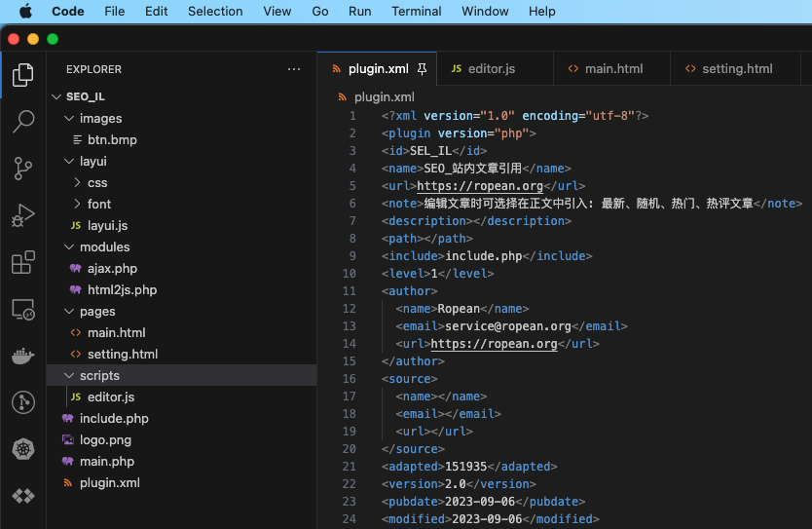
Task: Open the Run and Debug view
Action: click(23, 215)
